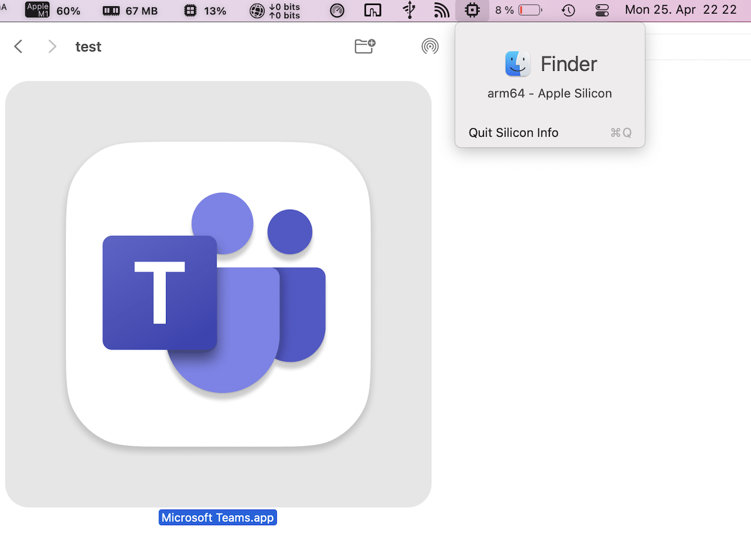Open the Apple M1 60% CPU monitor
This screenshot has width=751, height=560.
click(x=53, y=11)
